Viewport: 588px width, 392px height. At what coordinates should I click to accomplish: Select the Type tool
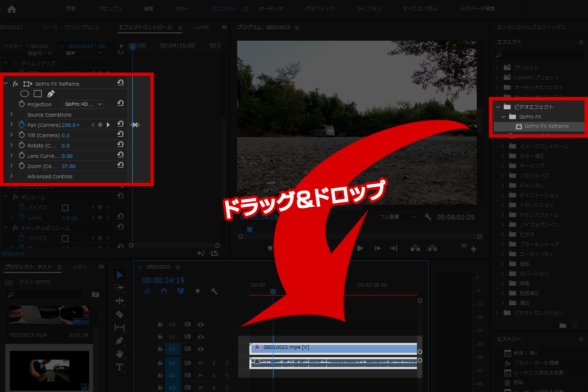click(119, 367)
